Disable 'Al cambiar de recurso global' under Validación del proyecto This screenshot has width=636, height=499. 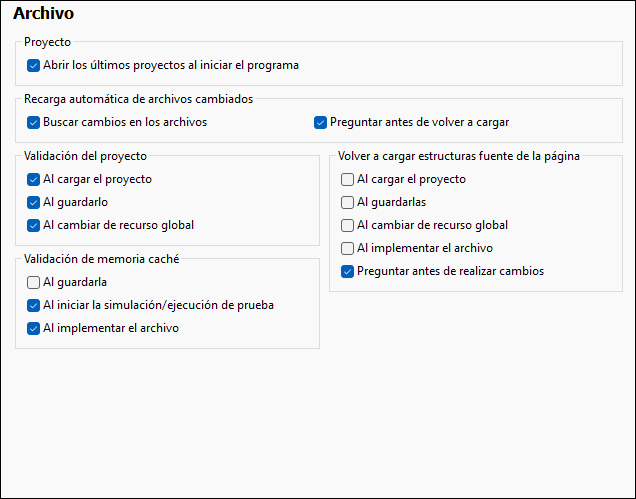[35, 225]
